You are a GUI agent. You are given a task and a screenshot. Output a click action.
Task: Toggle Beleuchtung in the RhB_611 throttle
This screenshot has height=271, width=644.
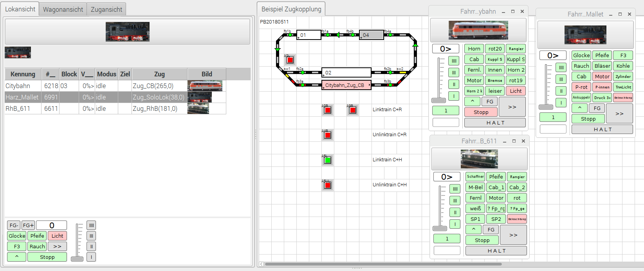click(517, 219)
